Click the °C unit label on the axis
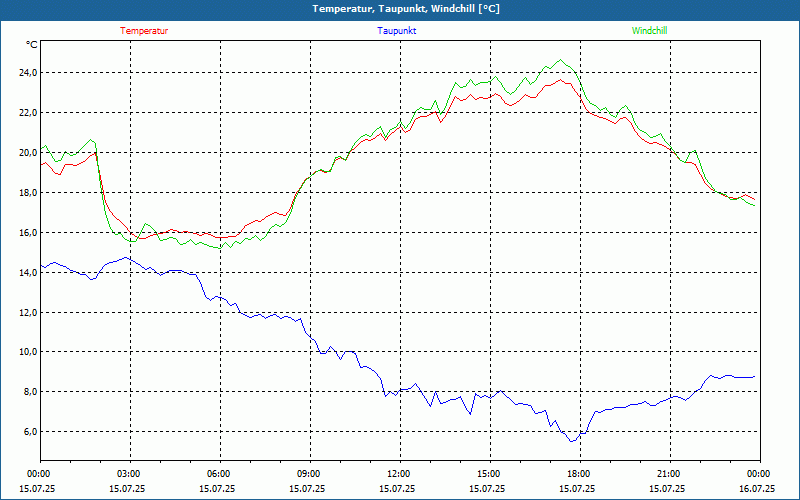Screen dimensions: 800x500 click(32, 45)
